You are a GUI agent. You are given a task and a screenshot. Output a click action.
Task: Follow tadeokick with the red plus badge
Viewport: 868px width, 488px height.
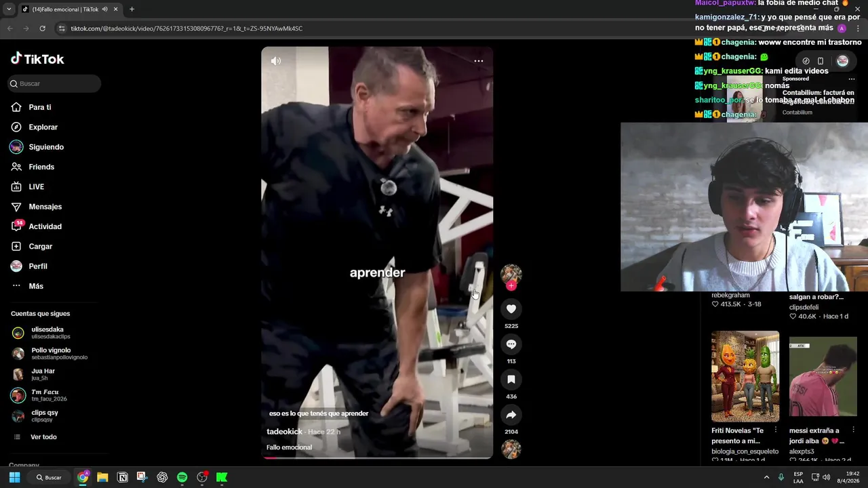pos(511,286)
